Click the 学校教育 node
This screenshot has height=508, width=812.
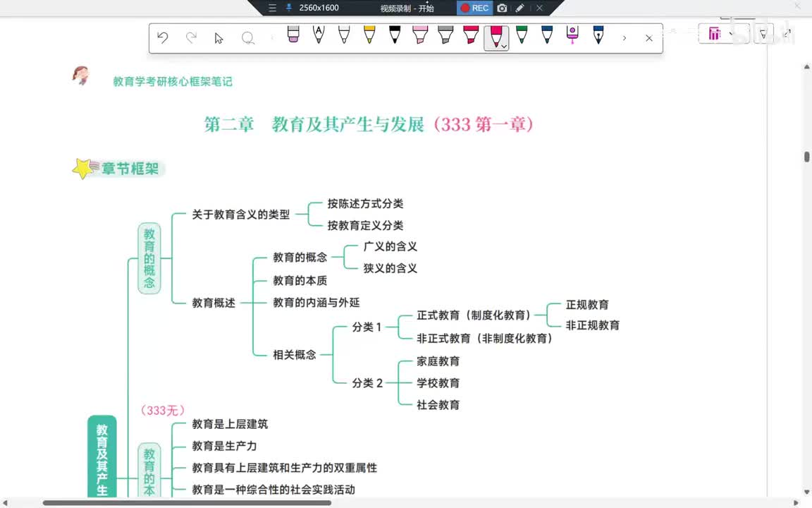pos(438,383)
